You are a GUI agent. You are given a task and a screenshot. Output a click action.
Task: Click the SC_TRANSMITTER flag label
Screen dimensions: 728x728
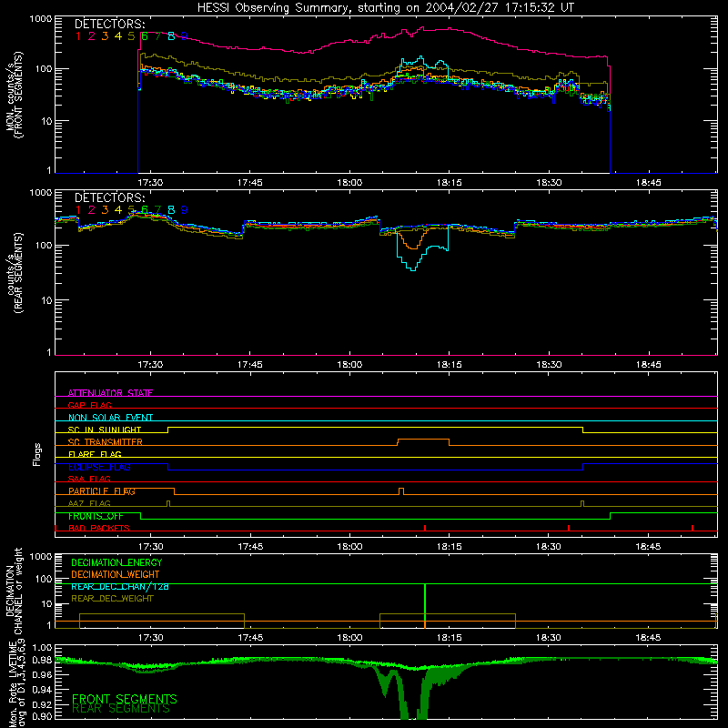click(106, 442)
